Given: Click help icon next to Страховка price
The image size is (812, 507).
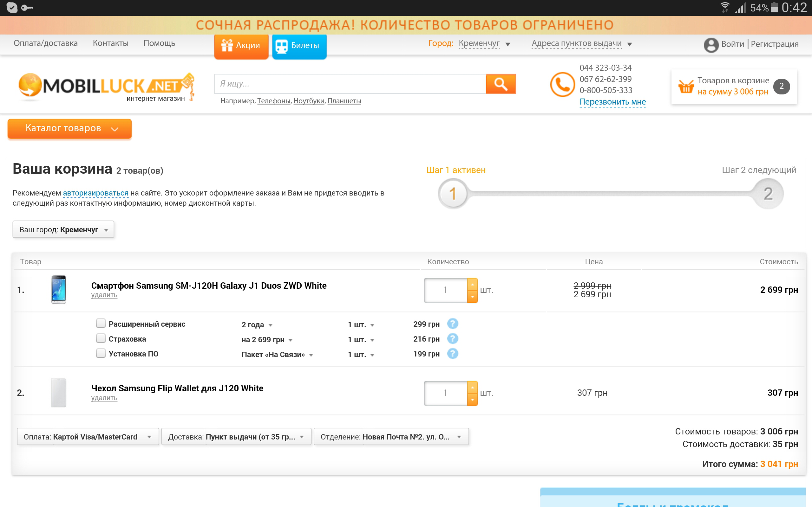Looking at the screenshot, I should point(452,339).
